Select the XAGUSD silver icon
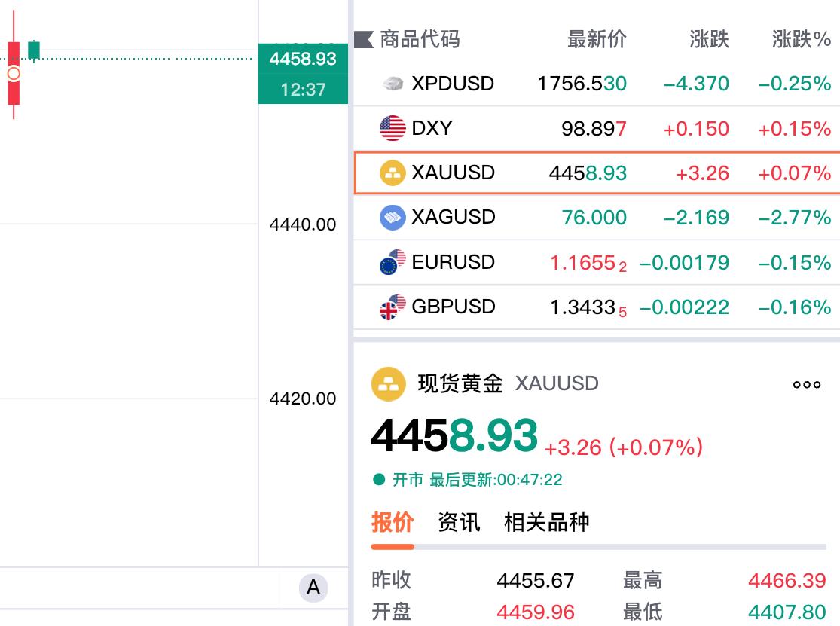 pyautogui.click(x=393, y=217)
